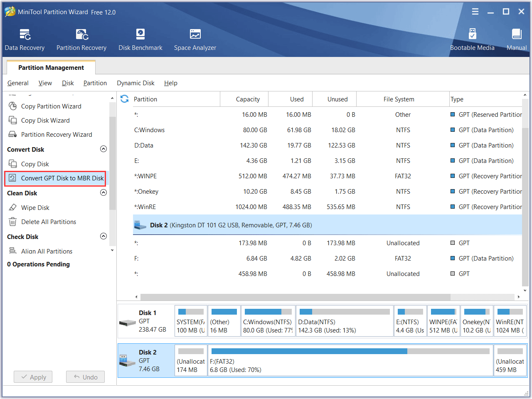This screenshot has width=532, height=399.
Task: Click the Disk 1 hard drive icon in the disk map
Action: coord(128,322)
